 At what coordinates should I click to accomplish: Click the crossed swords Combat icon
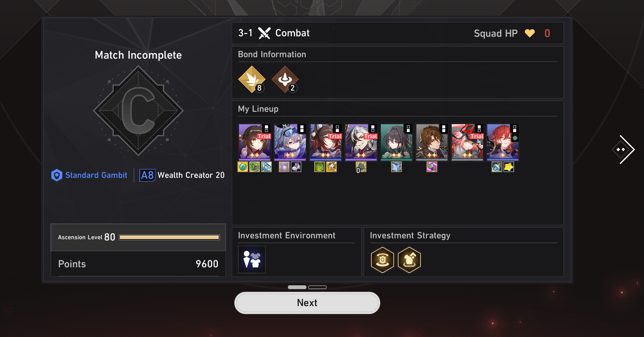[x=264, y=33]
